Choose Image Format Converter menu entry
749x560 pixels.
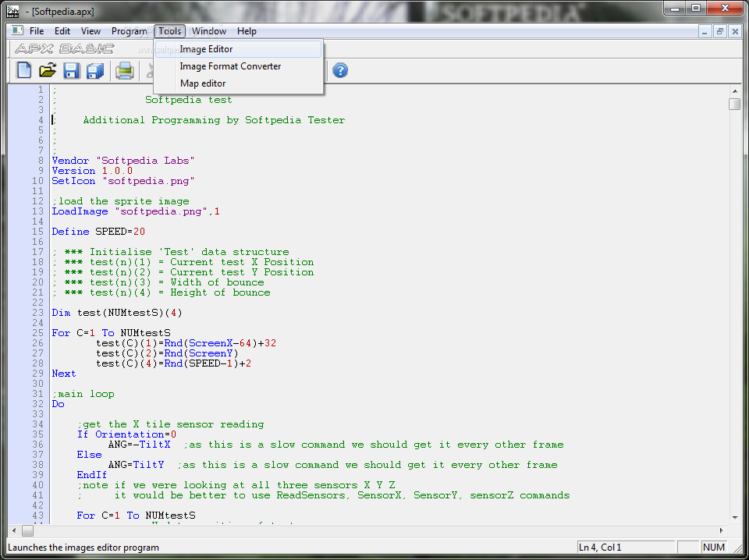click(x=239, y=66)
